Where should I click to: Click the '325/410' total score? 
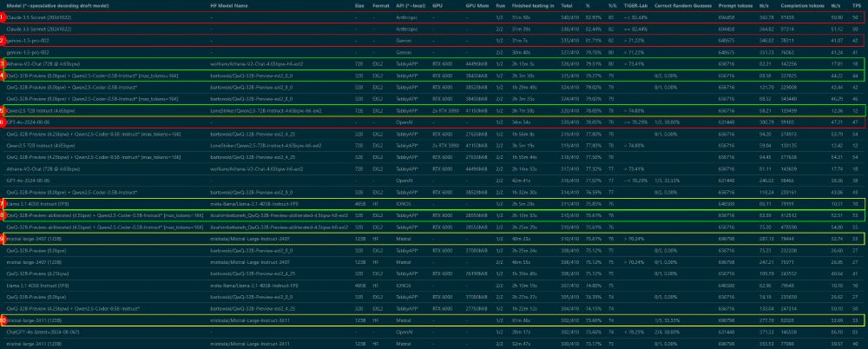[x=569, y=76]
